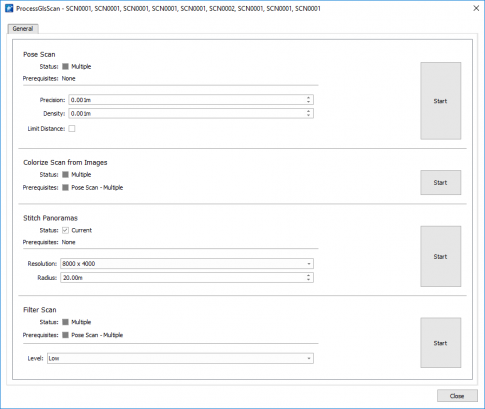
Task: Click the Pose Scan status indicator square
Action: point(65,67)
